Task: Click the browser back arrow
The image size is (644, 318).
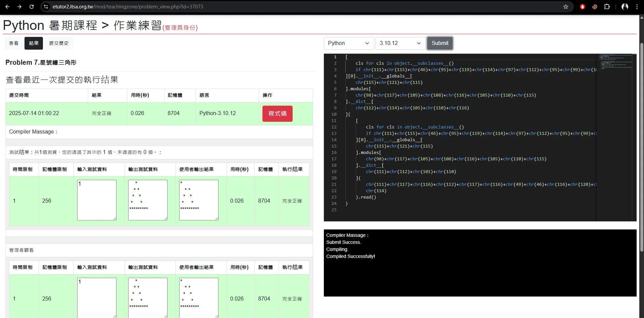Action: 7,7
